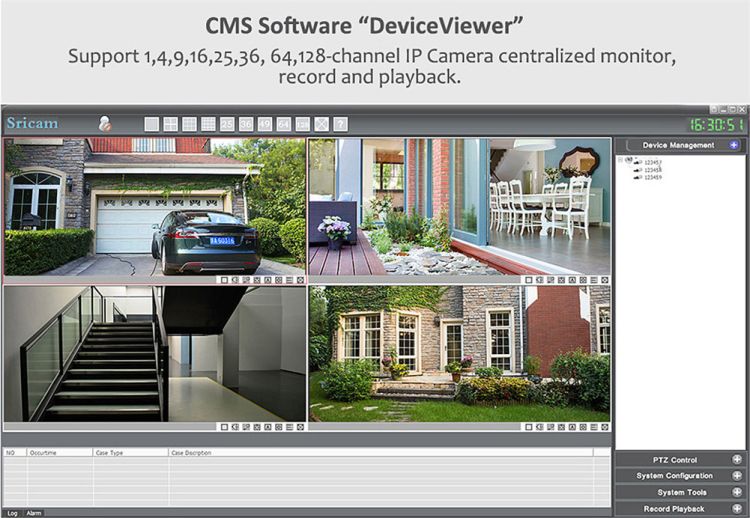Image resolution: width=750 pixels, height=518 pixels.
Task: Select device 123457 in the tree
Action: click(652, 162)
